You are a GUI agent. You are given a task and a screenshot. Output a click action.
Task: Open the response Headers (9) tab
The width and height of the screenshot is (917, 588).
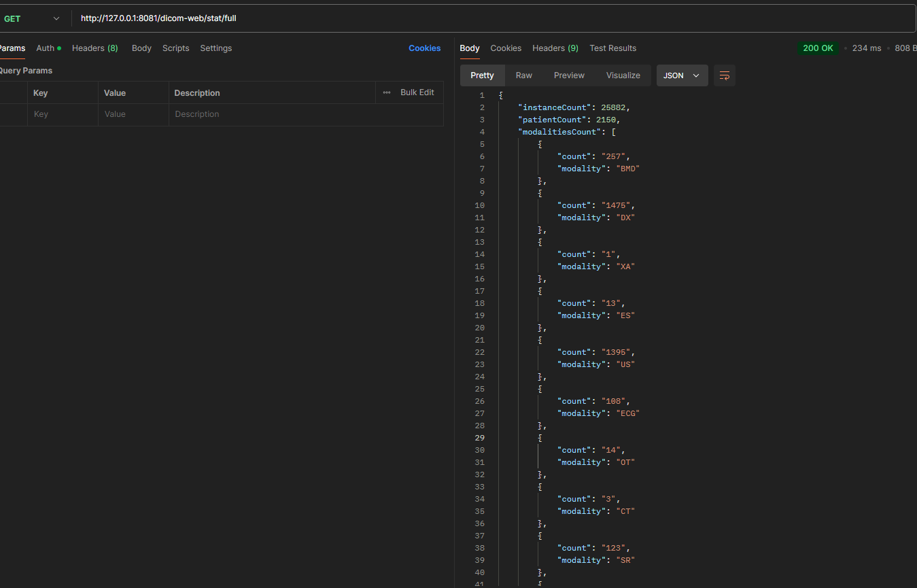(x=555, y=48)
